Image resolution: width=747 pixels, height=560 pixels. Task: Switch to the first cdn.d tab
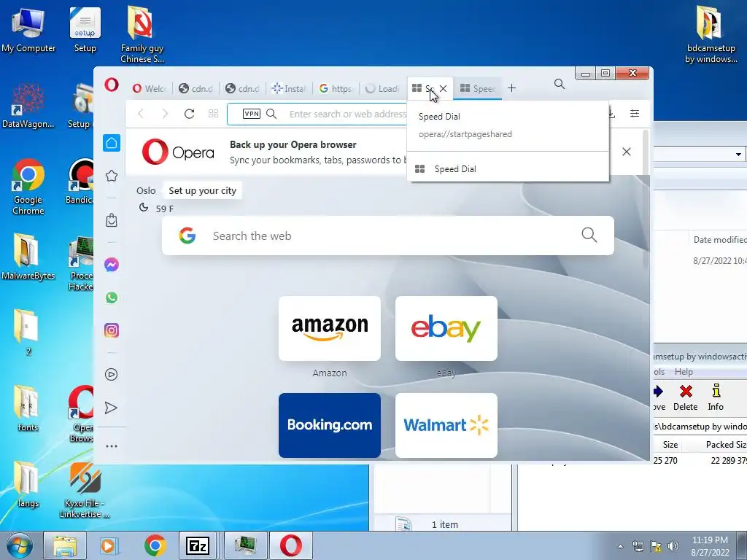196,88
